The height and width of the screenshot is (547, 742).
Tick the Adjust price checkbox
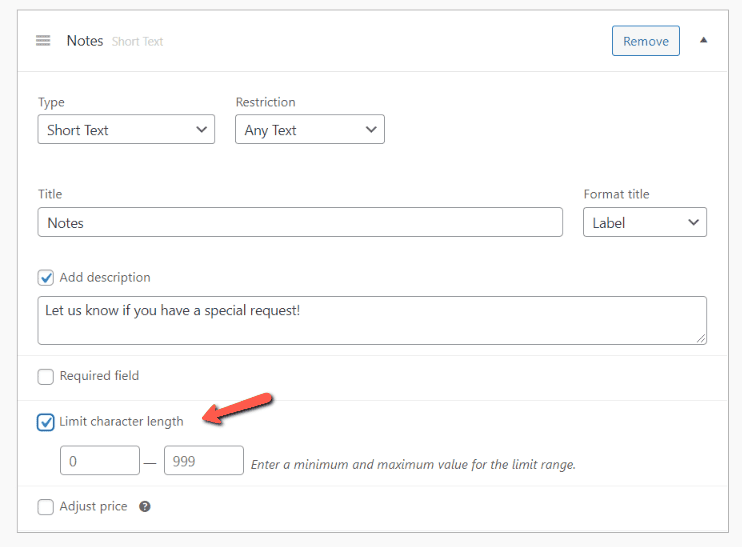[46, 507]
